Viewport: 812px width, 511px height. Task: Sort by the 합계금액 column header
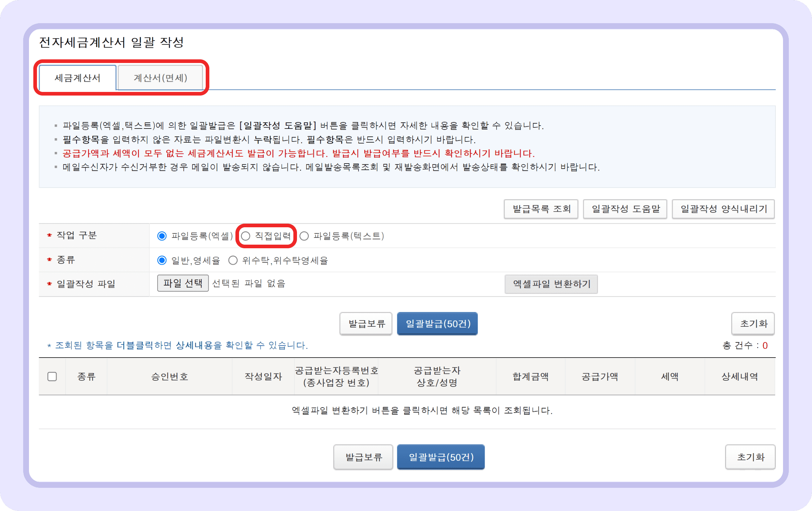pyautogui.click(x=530, y=376)
